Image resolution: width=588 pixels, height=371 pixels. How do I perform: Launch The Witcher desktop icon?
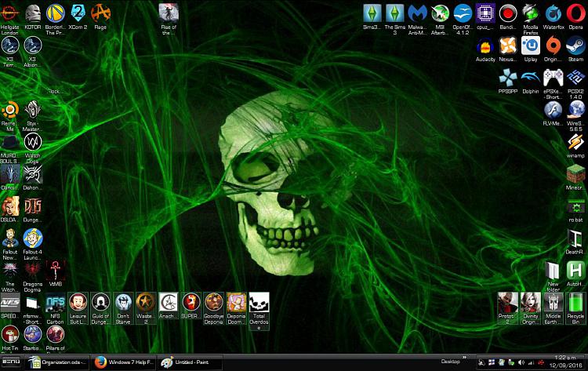[9, 276]
